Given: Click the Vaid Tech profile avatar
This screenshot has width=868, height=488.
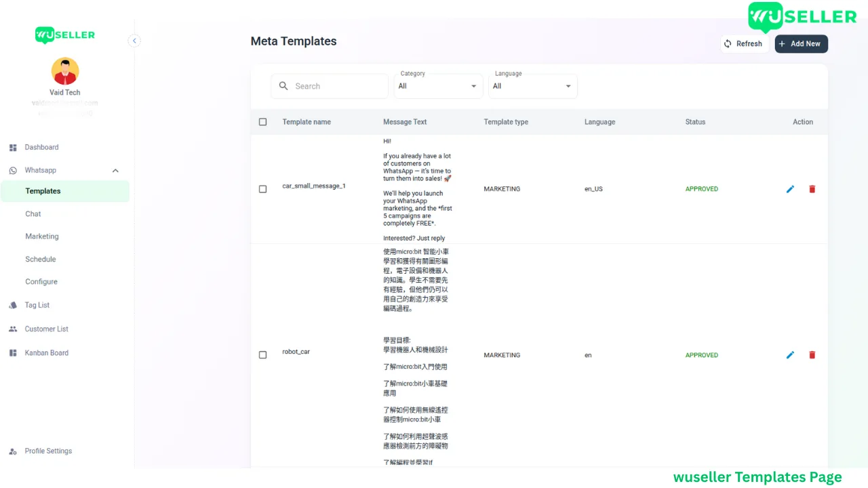Looking at the screenshot, I should point(65,71).
